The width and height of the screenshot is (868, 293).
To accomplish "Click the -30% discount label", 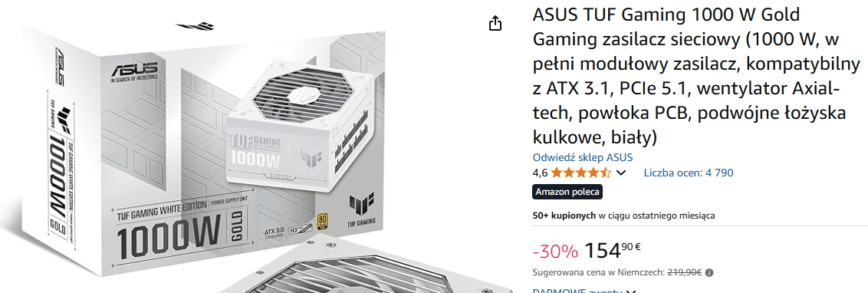I will 555,252.
